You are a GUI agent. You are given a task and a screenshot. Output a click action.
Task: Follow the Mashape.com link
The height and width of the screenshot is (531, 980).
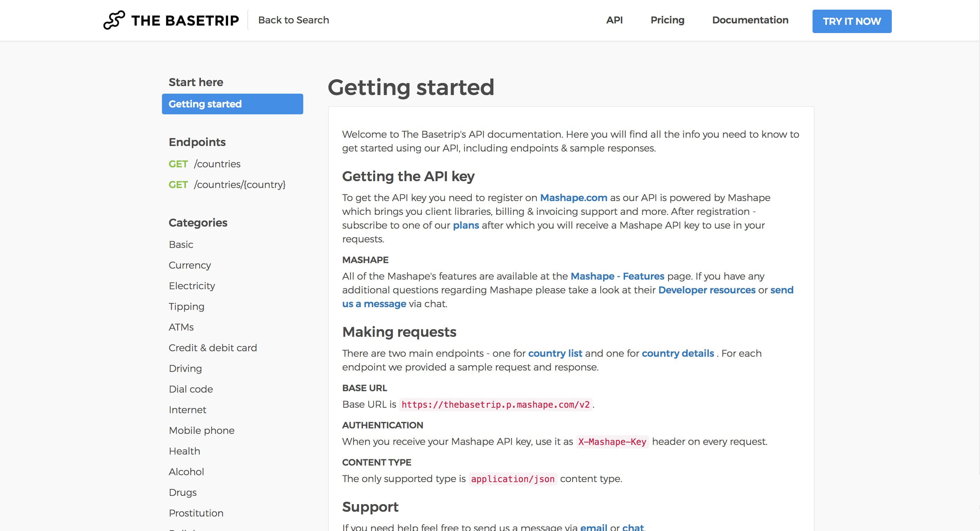coord(573,198)
